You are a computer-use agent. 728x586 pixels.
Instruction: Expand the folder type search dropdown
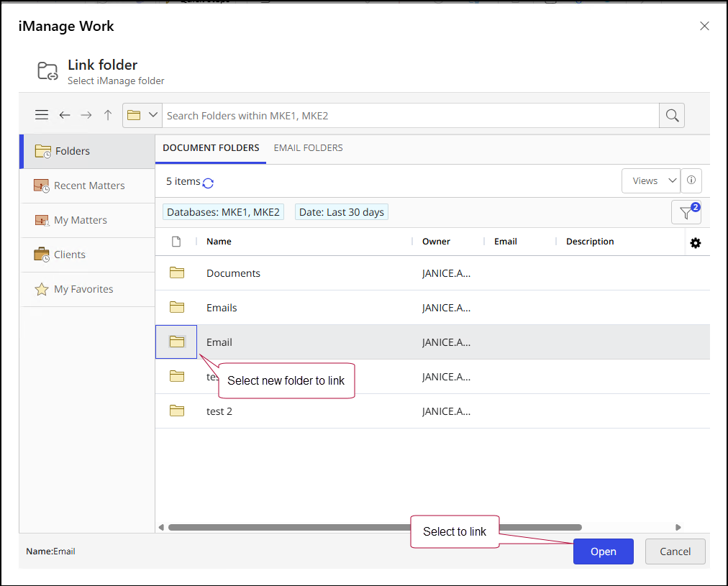point(142,115)
